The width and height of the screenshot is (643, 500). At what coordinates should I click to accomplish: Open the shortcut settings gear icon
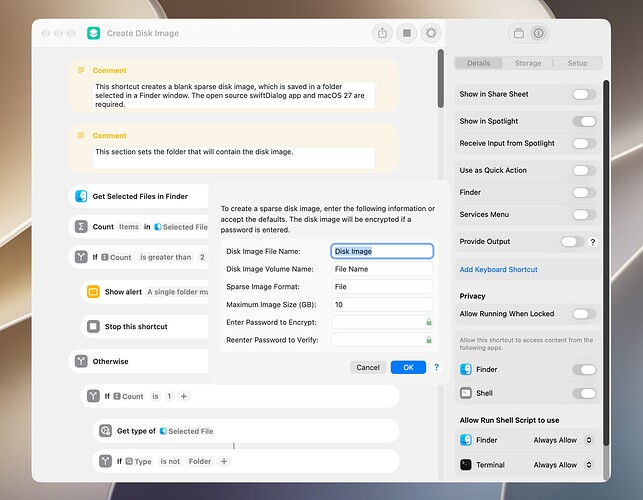click(x=431, y=33)
